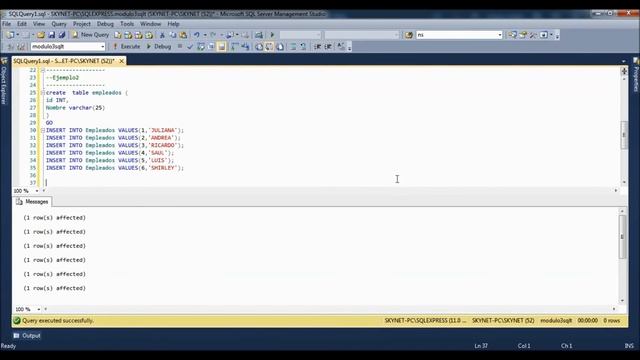The image size is (640, 360).
Task: Open the find combo box containing 'ns'
Action: coord(459,35)
